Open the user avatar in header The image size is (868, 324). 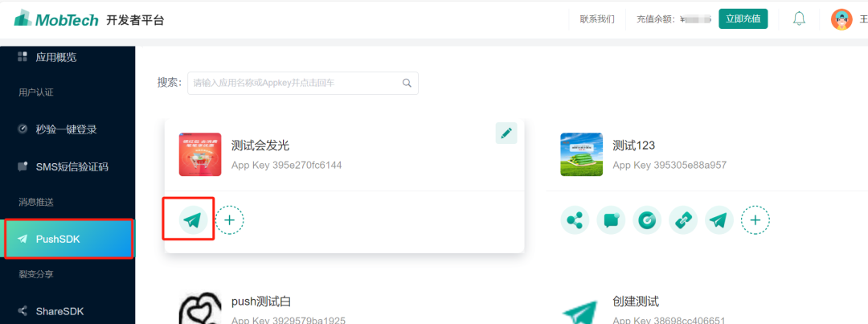pos(841,19)
